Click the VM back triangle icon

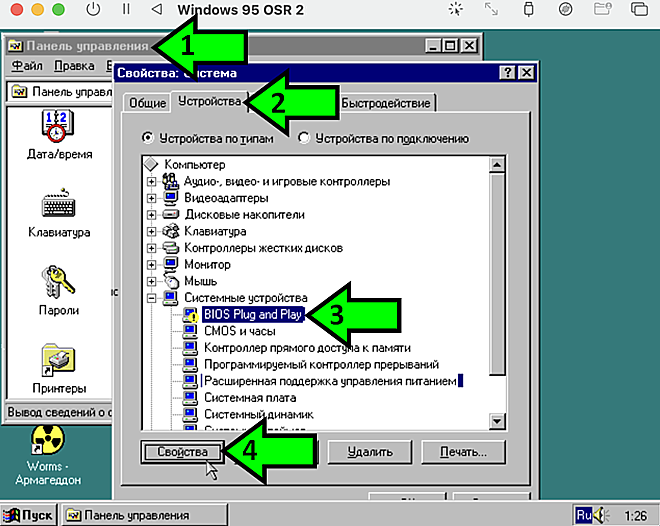(157, 9)
